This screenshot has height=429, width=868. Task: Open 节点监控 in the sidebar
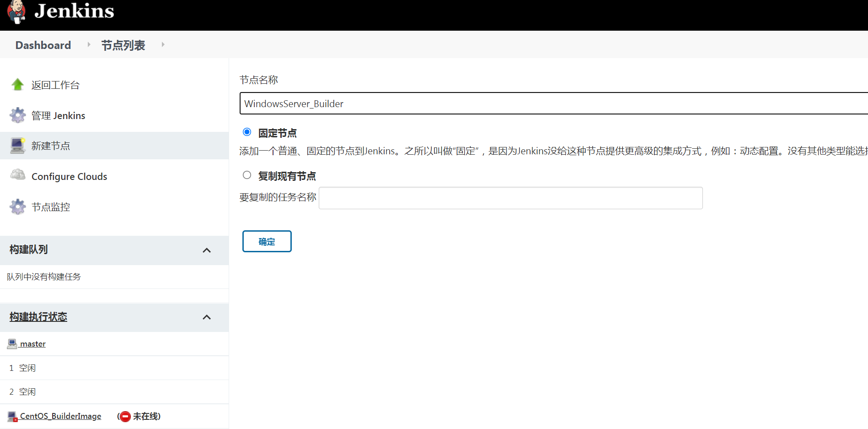point(51,207)
